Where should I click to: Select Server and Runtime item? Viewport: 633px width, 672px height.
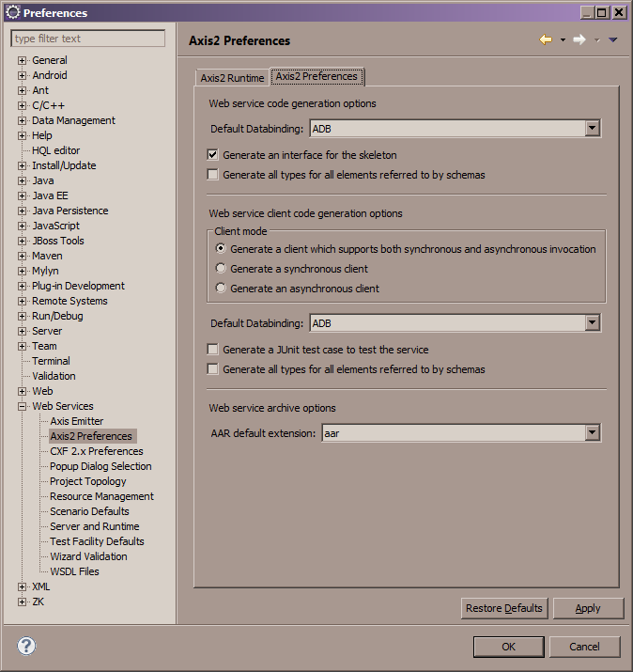(94, 526)
